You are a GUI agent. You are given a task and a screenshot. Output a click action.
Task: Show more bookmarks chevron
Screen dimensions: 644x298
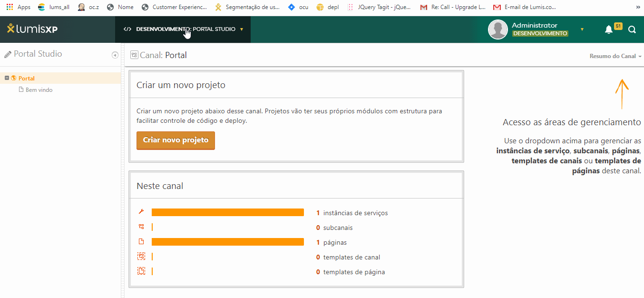click(x=637, y=7)
